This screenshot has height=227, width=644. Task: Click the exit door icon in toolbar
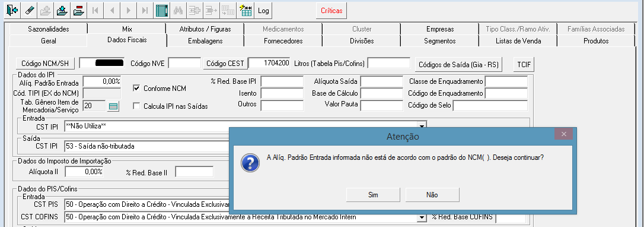click(x=12, y=11)
